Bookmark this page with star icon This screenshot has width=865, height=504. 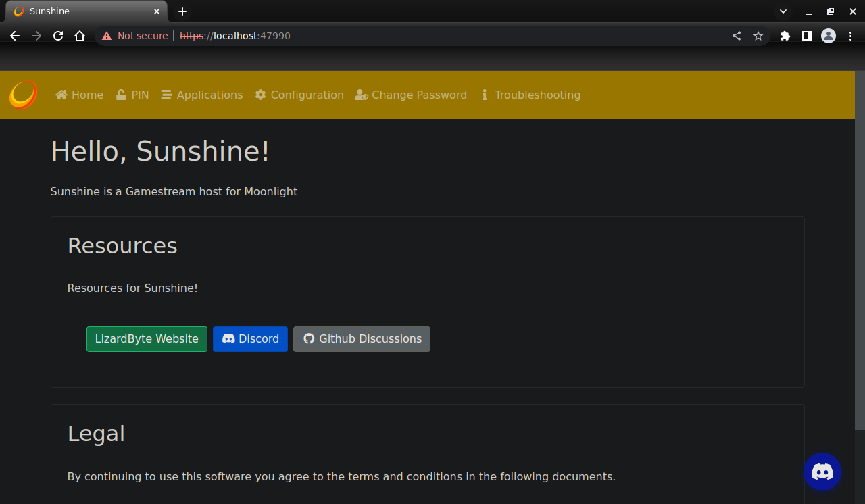pyautogui.click(x=758, y=36)
